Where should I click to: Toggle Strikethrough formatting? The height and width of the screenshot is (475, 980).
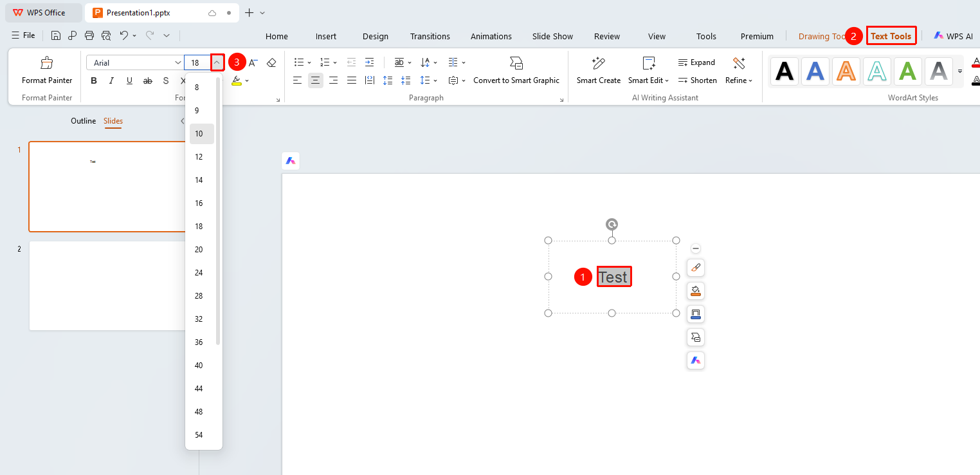(147, 80)
